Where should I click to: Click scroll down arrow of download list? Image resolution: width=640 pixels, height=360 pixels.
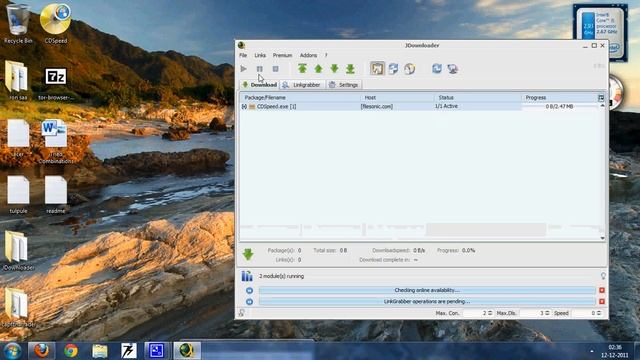pos(602,238)
